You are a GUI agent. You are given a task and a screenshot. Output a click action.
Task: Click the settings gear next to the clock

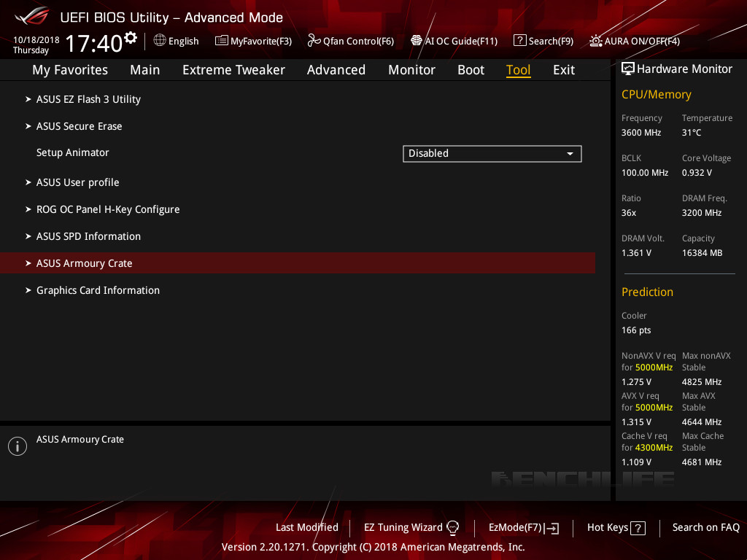[131, 37]
